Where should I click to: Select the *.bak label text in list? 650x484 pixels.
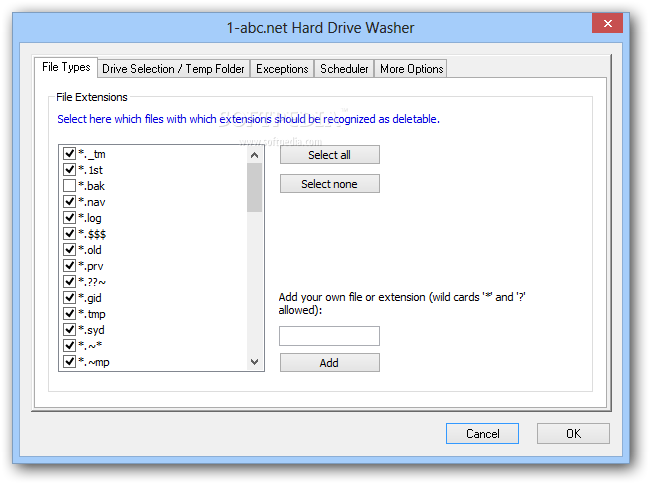pyautogui.click(x=92, y=186)
